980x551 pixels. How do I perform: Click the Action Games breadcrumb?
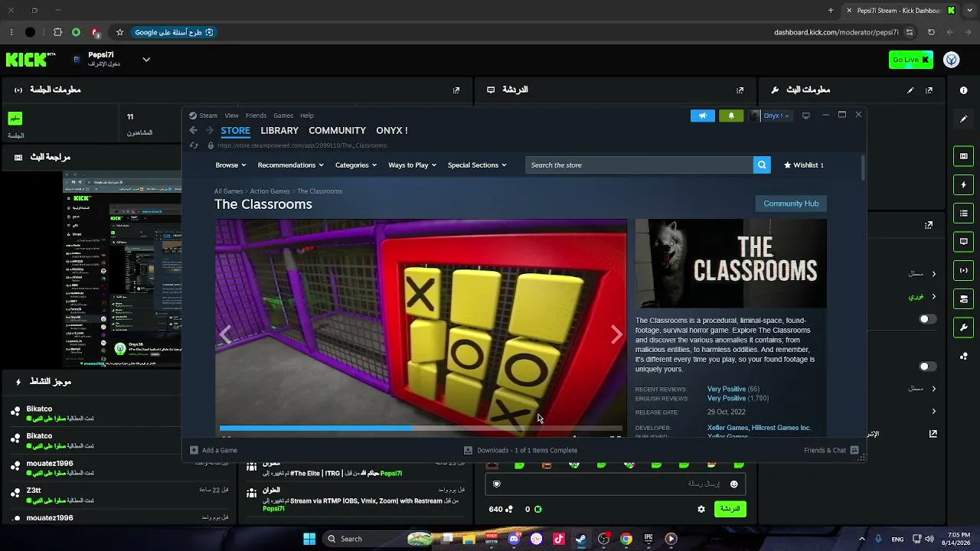pyautogui.click(x=269, y=191)
